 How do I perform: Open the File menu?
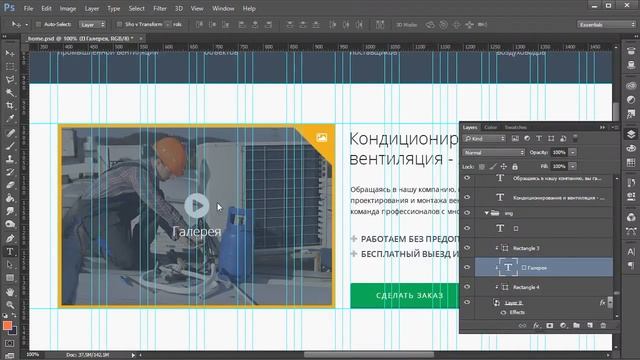[x=29, y=8]
